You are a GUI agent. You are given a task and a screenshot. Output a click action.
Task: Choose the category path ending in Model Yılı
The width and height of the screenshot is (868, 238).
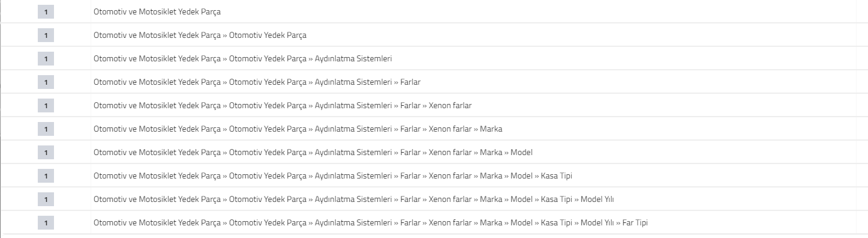(x=354, y=199)
